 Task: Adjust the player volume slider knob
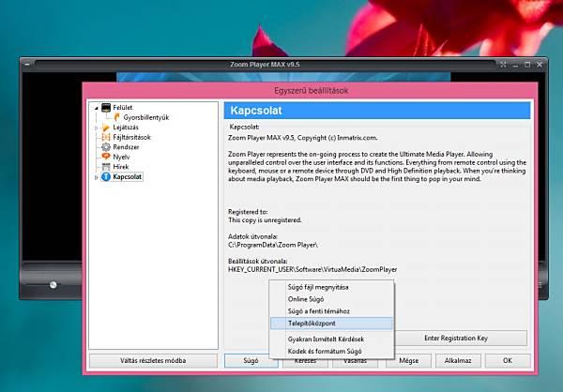(x=53, y=285)
